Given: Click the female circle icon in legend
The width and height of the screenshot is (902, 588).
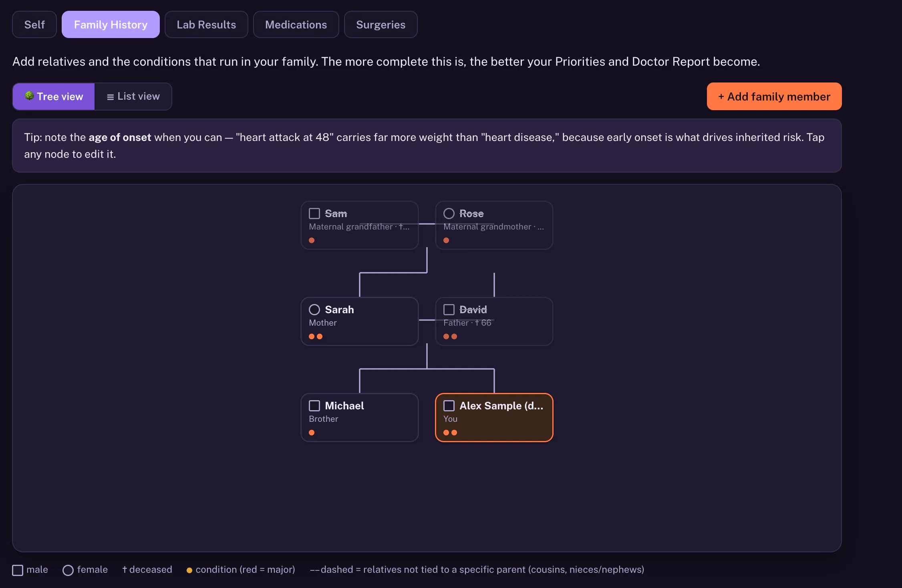Looking at the screenshot, I should [x=68, y=570].
